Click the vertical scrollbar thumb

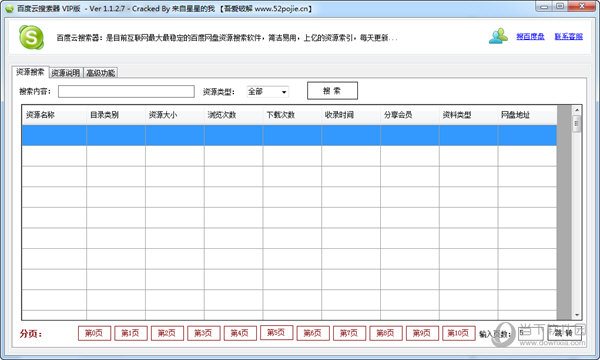point(577,124)
